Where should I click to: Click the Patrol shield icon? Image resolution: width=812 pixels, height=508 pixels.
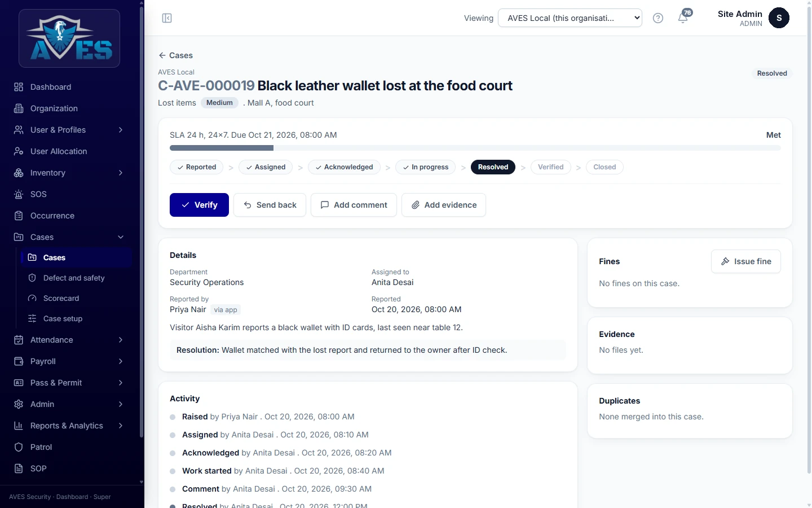19,447
